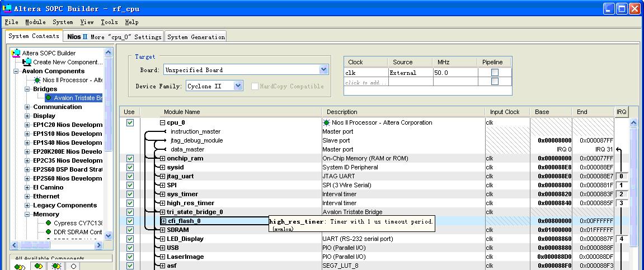
Task: Select the System Contents tab
Action: point(34,36)
